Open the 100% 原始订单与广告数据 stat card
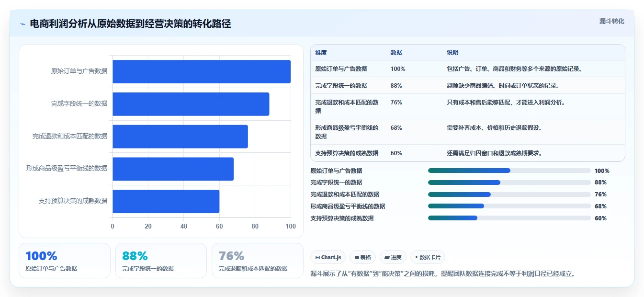 pyautogui.click(x=65, y=261)
